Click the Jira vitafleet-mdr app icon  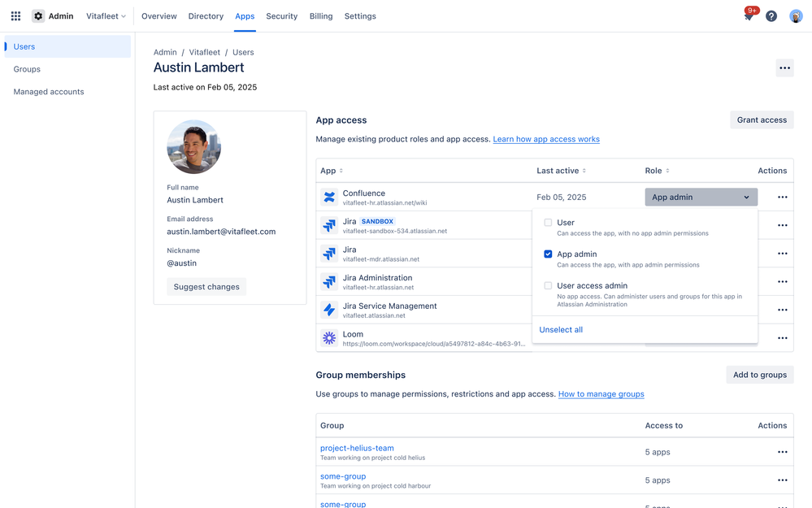329,254
